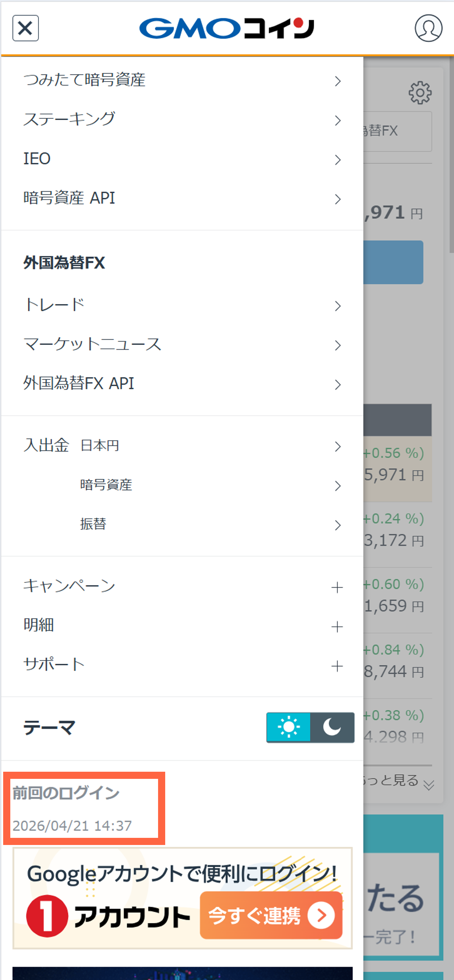Image resolution: width=454 pixels, height=980 pixels.
Task: Click もっと見る chevron in background
Action: pyautogui.click(x=429, y=785)
